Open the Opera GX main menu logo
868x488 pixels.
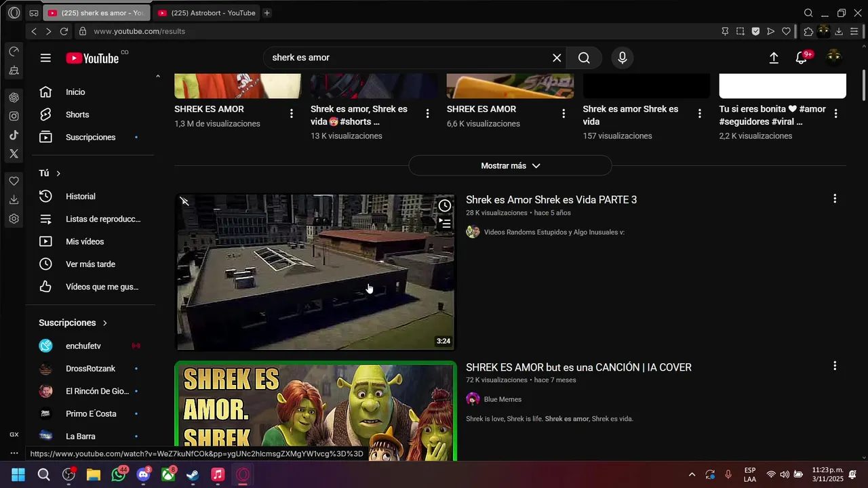(14, 13)
